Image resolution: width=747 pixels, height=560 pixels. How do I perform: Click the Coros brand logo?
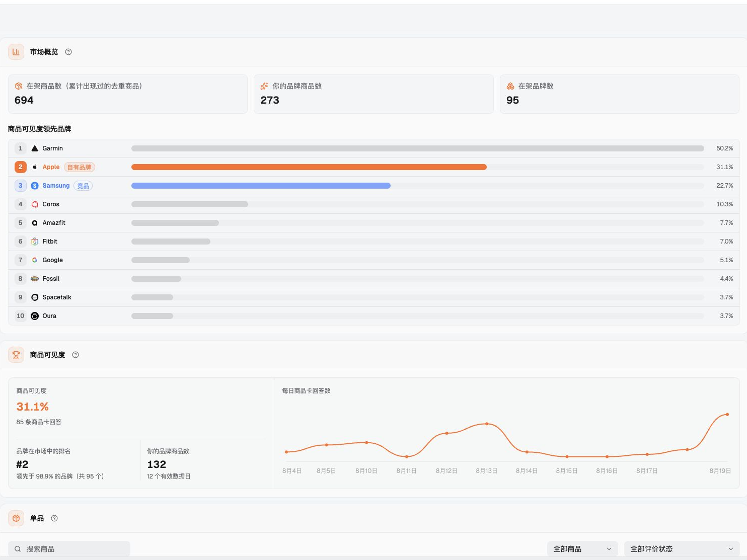[35, 204]
